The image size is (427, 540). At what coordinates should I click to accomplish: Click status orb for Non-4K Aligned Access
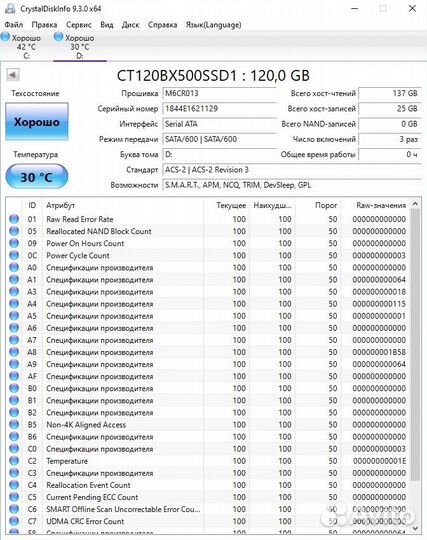[x=14, y=424]
